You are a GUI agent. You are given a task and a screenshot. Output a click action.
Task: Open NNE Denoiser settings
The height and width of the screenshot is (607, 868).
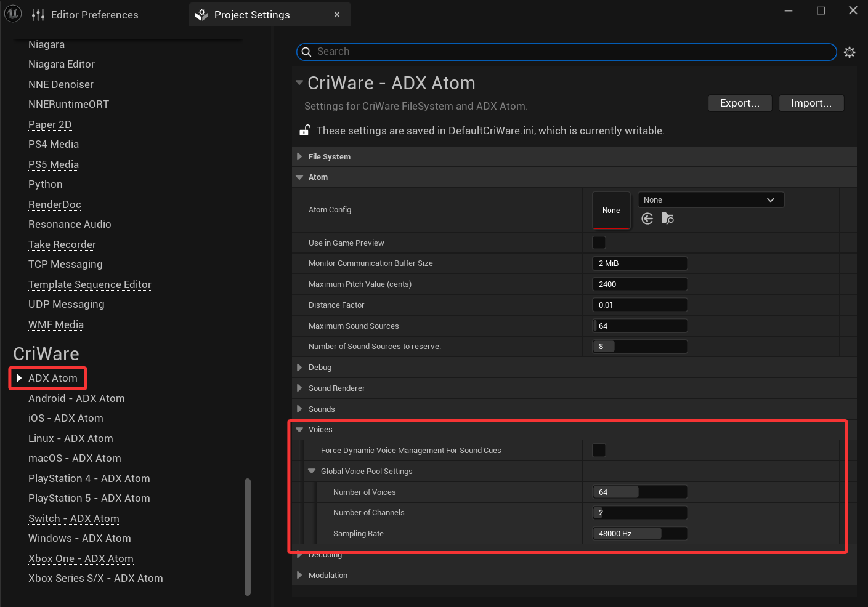click(x=61, y=84)
